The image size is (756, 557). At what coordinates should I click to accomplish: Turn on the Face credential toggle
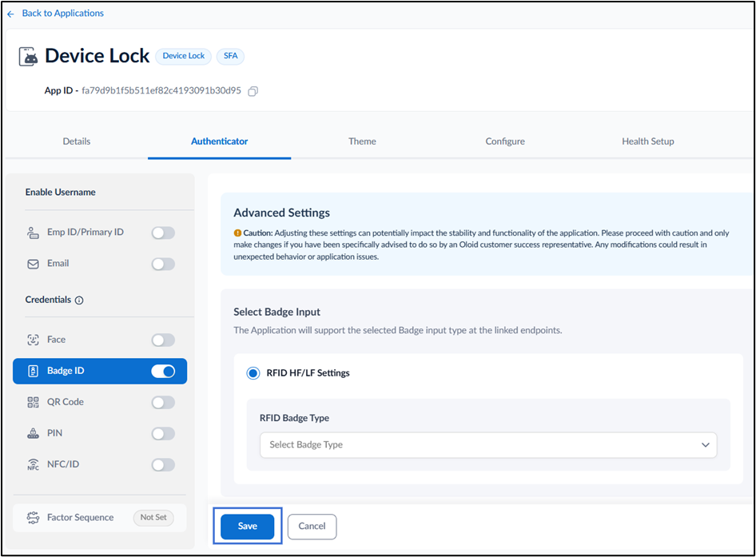click(163, 340)
